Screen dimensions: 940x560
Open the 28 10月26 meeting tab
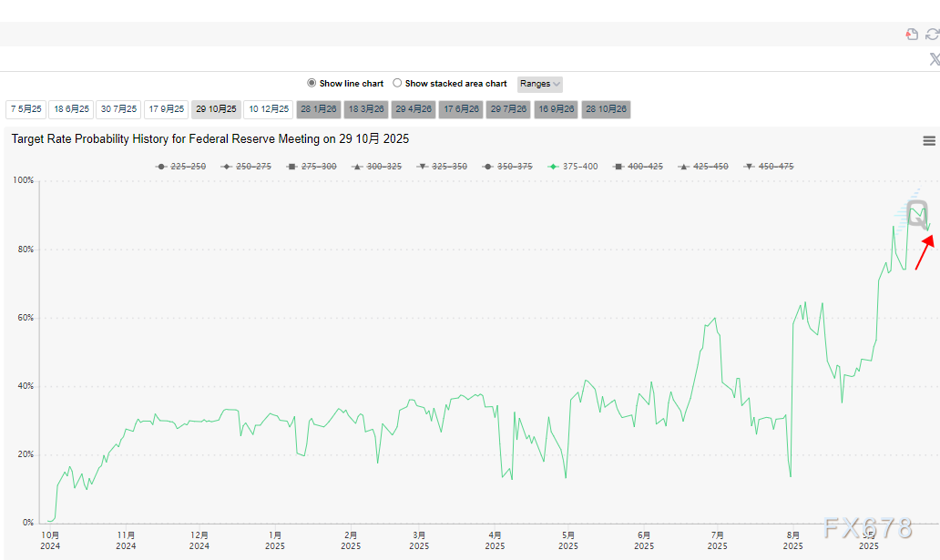606,109
